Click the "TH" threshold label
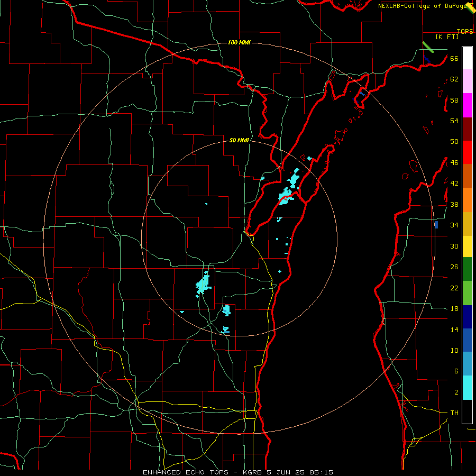 pos(454,413)
